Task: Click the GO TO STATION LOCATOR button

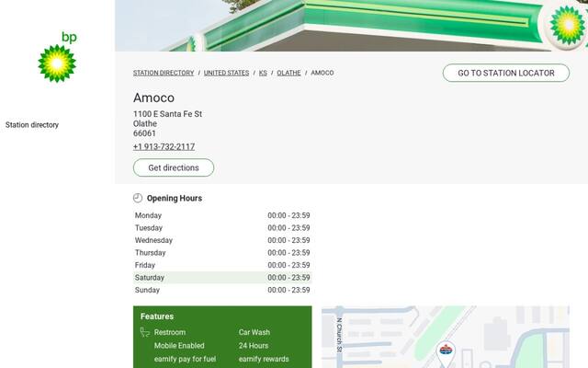Action: (x=506, y=73)
